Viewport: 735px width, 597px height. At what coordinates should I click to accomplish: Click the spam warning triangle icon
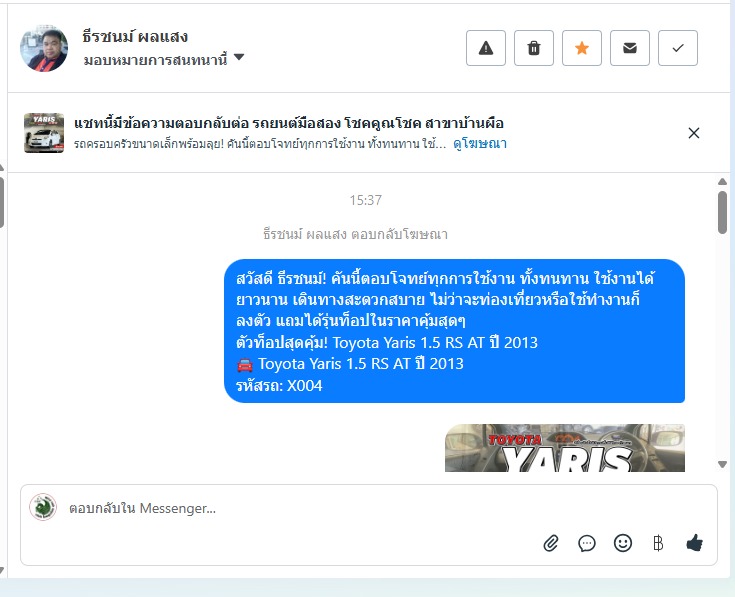tap(486, 48)
